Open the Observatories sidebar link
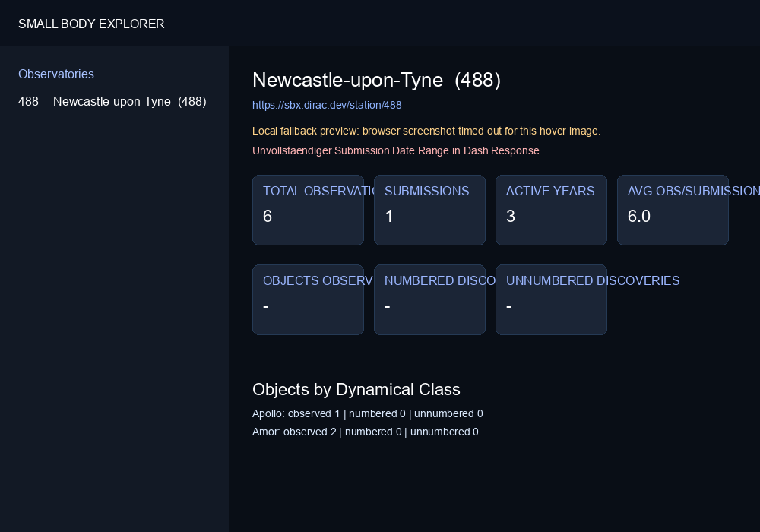Viewport: 760px width, 532px height. [56, 74]
